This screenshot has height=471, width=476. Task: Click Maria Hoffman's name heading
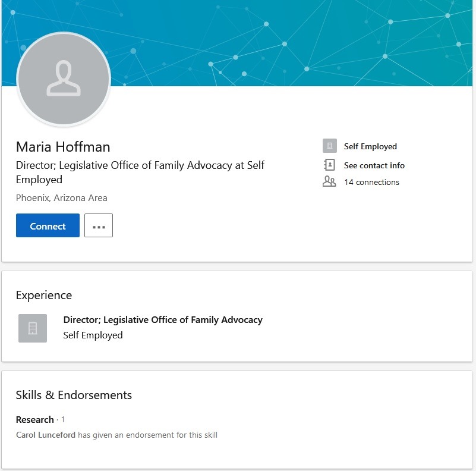63,146
